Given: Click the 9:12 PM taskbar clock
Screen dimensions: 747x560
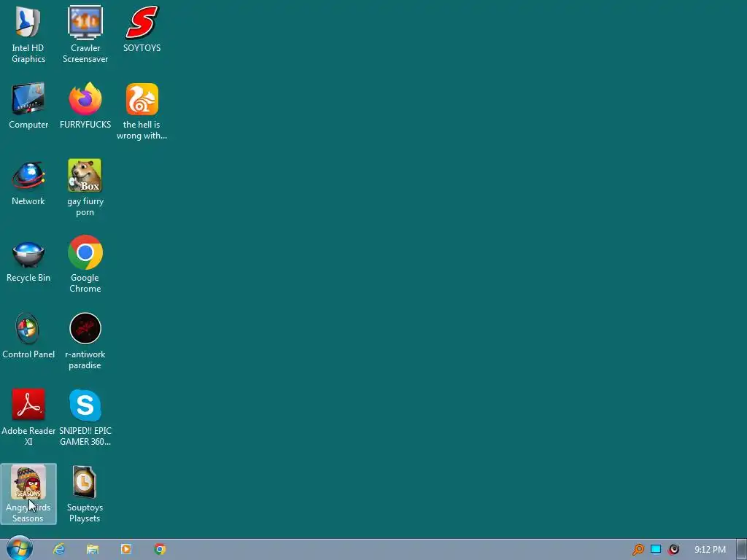Looking at the screenshot, I should [710, 550].
